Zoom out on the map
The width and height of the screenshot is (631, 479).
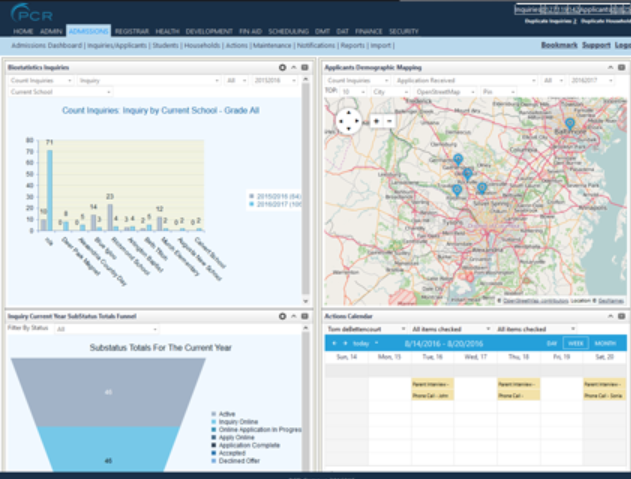389,121
